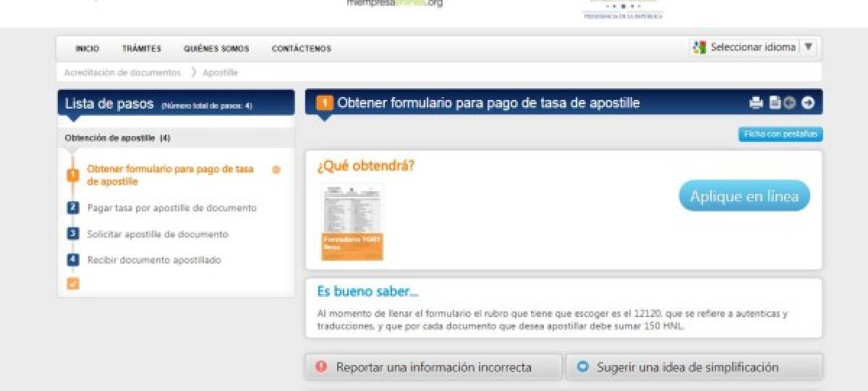Viewport: 868px width, 391px height.
Task: Go to previous step with grey arrow
Action: click(789, 103)
